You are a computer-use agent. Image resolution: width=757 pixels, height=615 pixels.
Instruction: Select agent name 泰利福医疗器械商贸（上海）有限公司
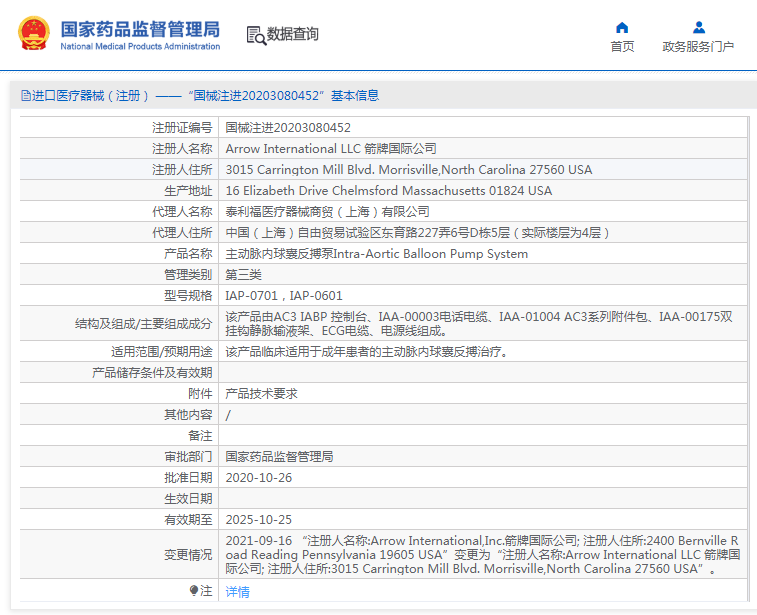click(x=327, y=211)
